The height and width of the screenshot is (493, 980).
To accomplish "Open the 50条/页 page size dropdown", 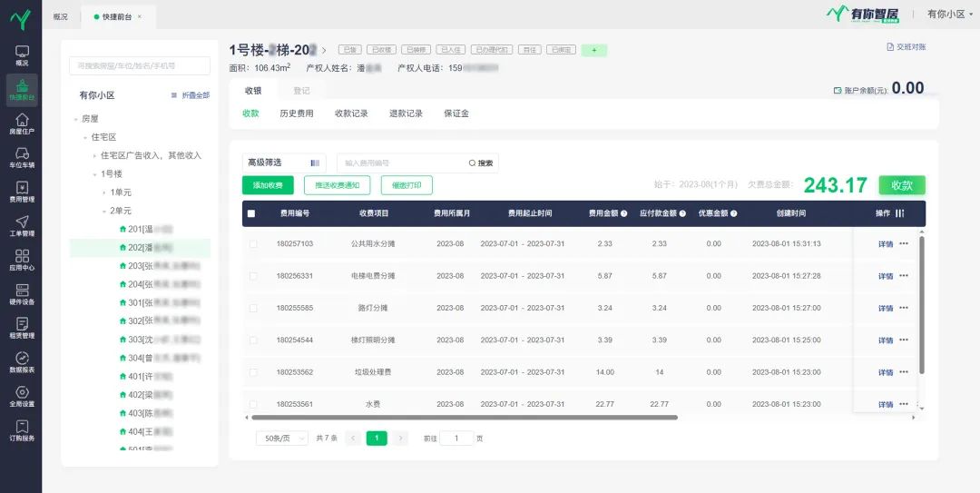I will pyautogui.click(x=281, y=438).
